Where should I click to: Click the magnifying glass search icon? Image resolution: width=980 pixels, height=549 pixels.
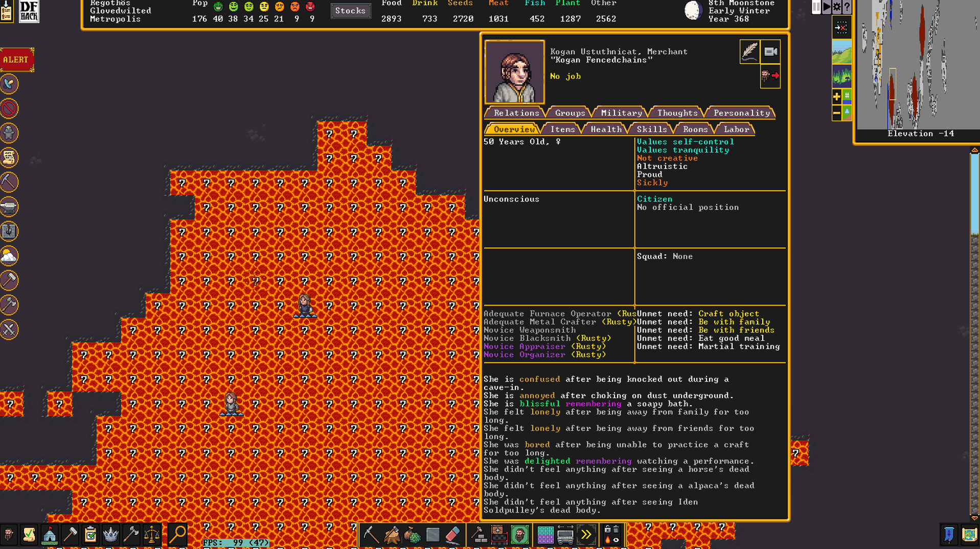tap(177, 535)
